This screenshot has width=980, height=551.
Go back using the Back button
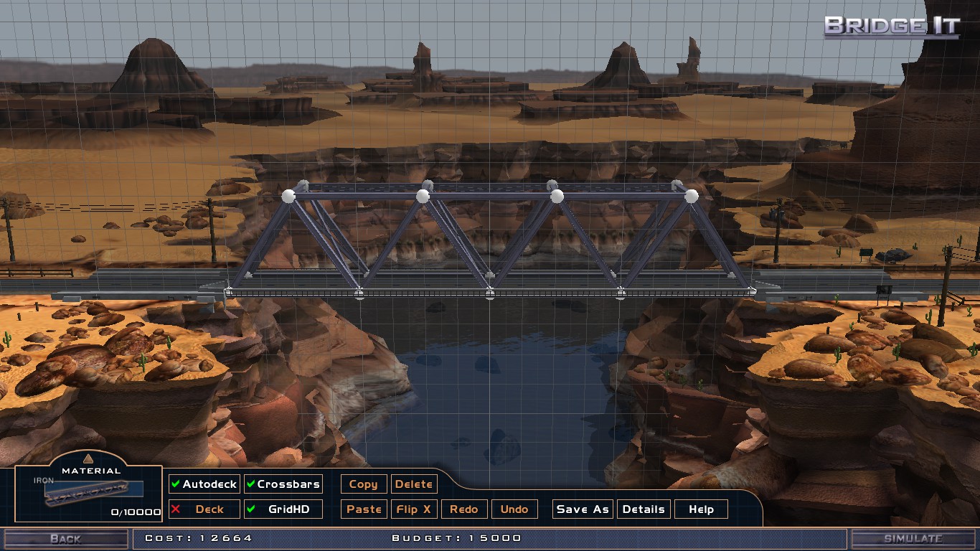65,539
